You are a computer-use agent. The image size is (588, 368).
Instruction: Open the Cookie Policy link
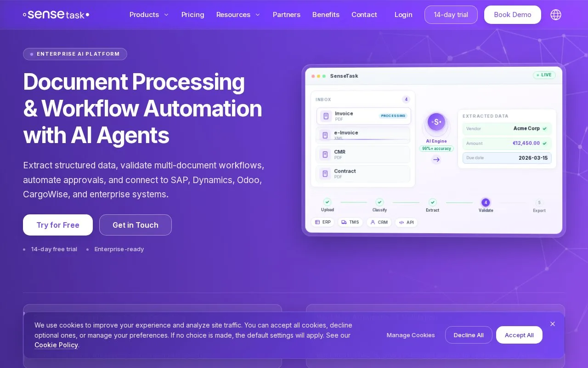(56, 345)
